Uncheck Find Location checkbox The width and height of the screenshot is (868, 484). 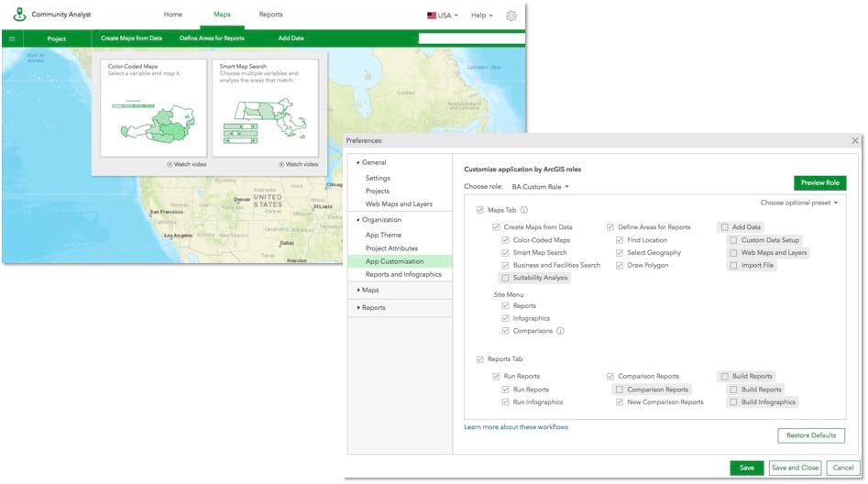coord(620,240)
